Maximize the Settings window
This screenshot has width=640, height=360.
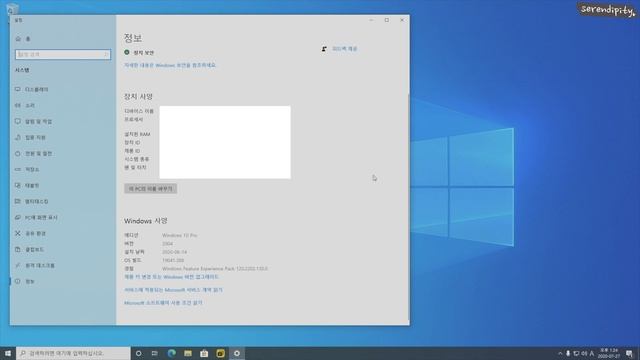click(x=387, y=20)
